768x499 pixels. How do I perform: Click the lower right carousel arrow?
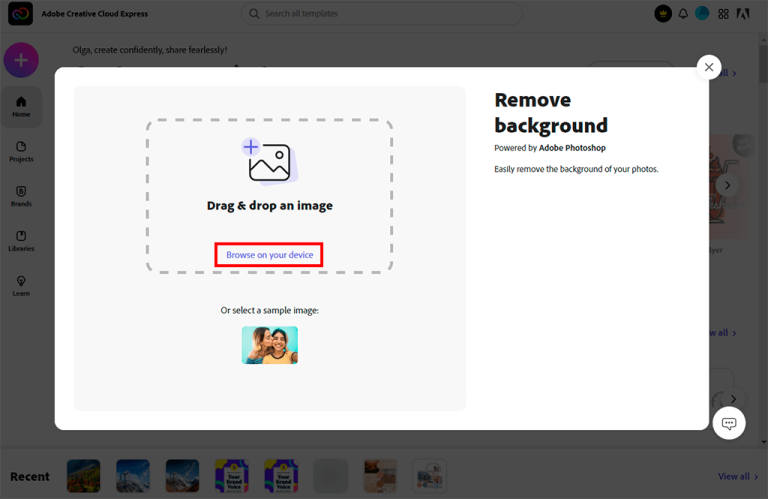pyautogui.click(x=733, y=399)
